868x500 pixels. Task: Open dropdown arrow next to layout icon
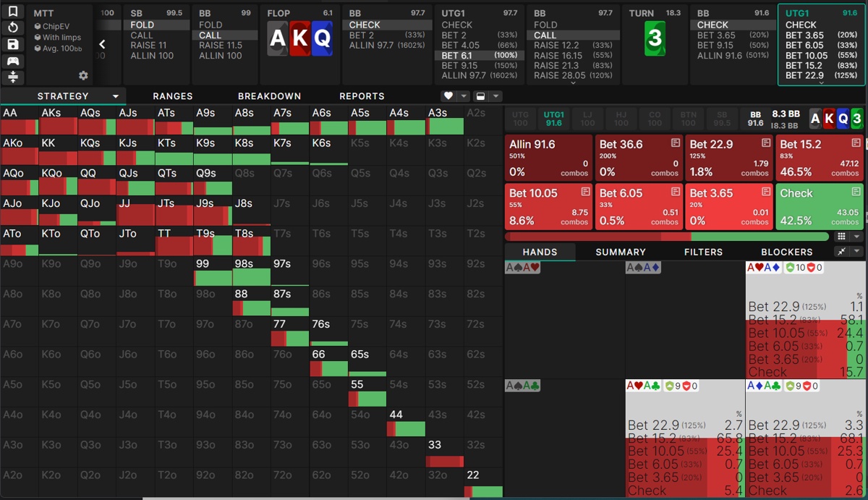495,96
